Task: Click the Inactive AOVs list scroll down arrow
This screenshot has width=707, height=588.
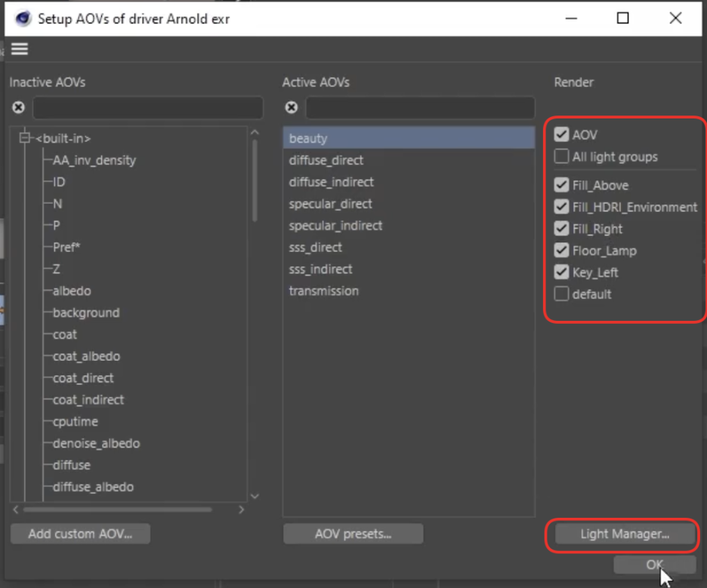Action: (255, 496)
